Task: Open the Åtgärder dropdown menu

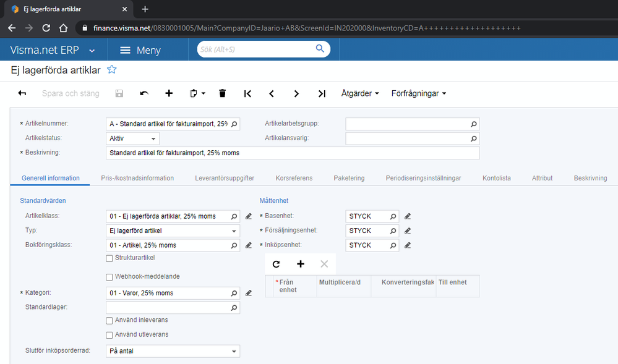Action: coord(360,93)
